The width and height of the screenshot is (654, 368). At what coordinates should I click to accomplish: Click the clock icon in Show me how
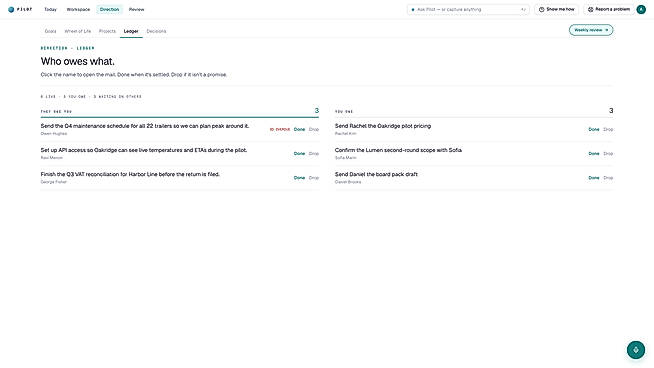coord(541,9)
